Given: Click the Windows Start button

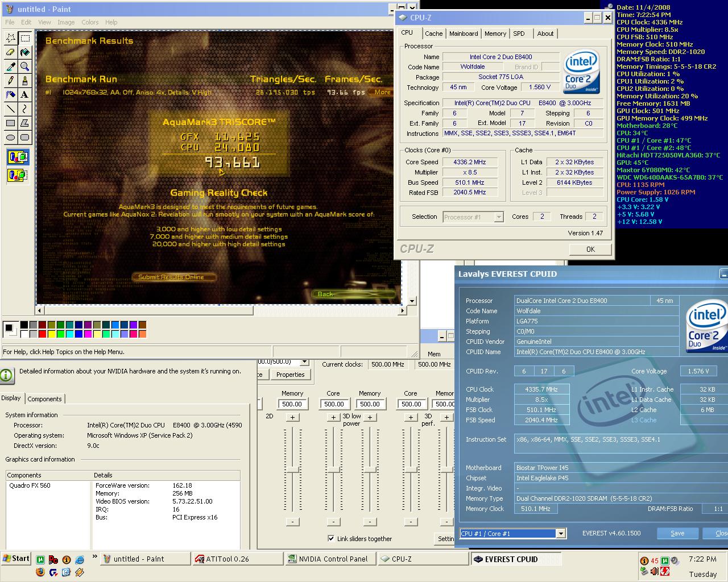Looking at the screenshot, I should pos(16,559).
